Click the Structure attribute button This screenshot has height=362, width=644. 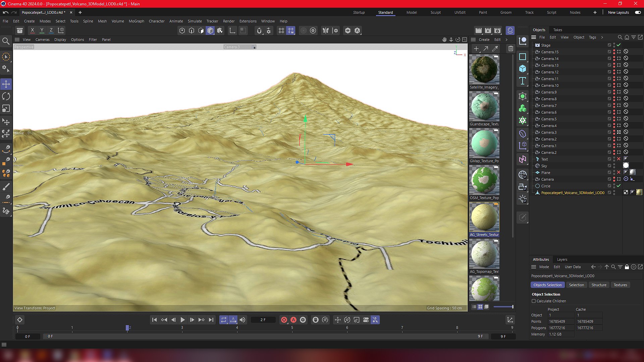pyautogui.click(x=599, y=285)
